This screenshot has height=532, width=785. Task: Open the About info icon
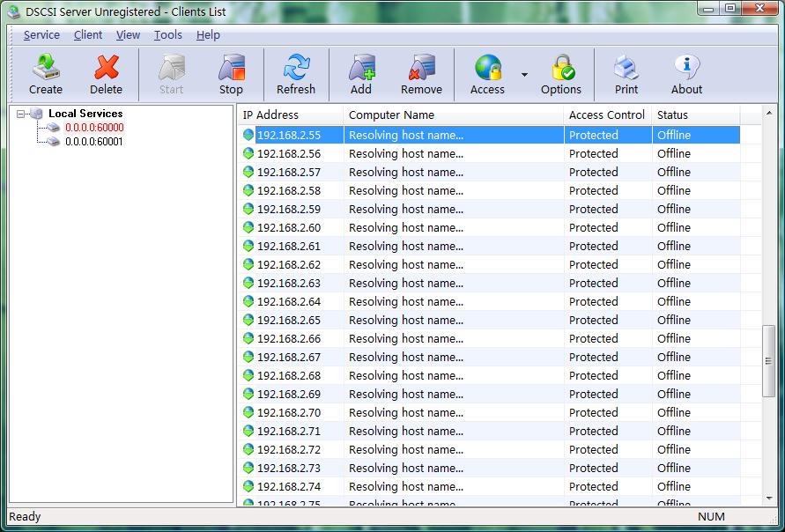[687, 67]
